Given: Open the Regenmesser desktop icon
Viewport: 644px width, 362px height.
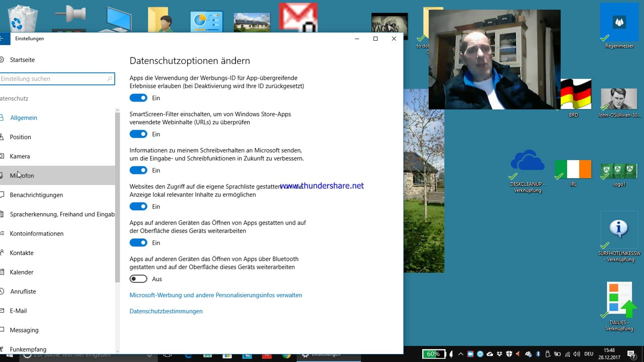Looking at the screenshot, I should point(619,27).
